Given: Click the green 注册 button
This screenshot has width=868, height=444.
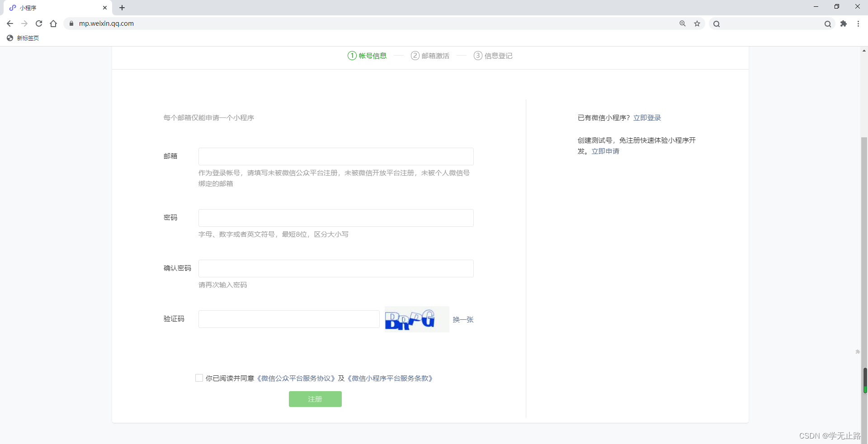Looking at the screenshot, I should point(315,399).
